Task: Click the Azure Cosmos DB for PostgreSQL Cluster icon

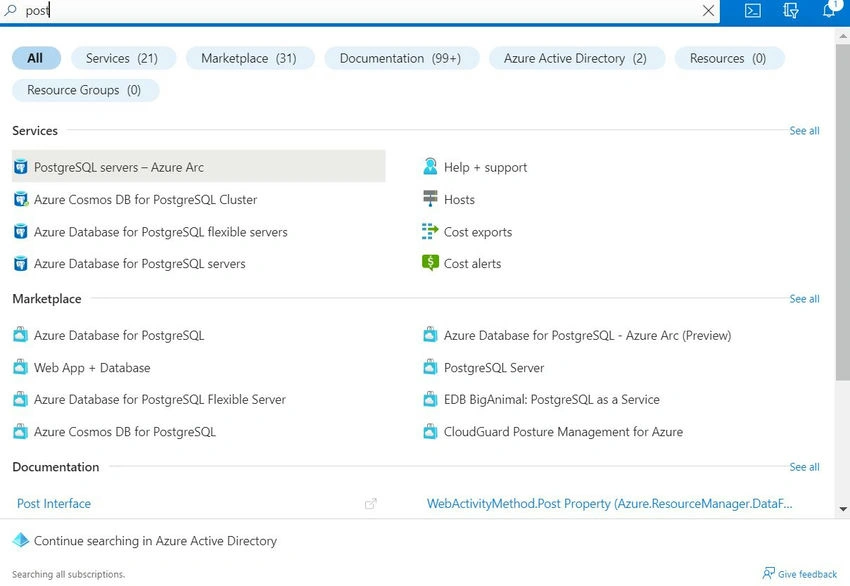Action: (21, 199)
